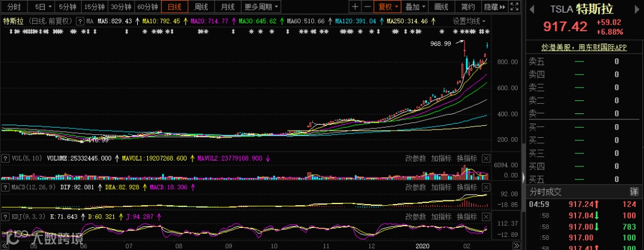The width and height of the screenshot is (644, 250).
Task: Go to next stock with right arrow
Action: tap(636, 8)
